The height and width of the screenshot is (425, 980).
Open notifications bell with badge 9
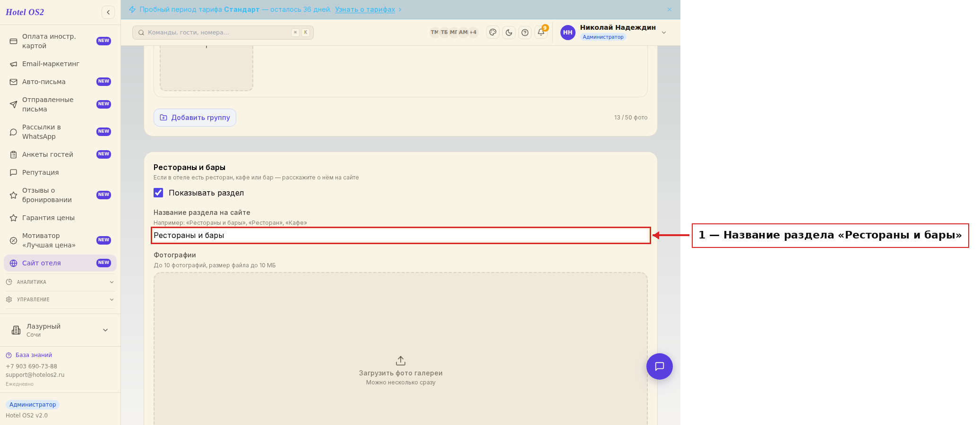click(x=541, y=33)
